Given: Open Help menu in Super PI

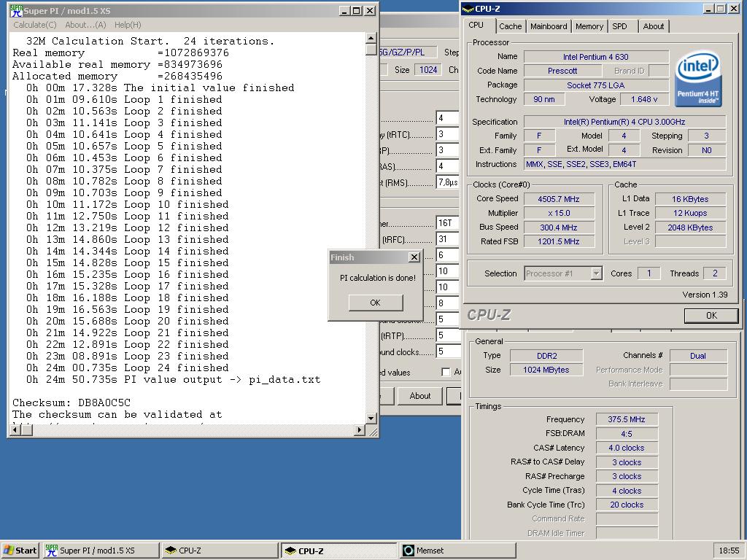Looking at the screenshot, I should pos(128,25).
